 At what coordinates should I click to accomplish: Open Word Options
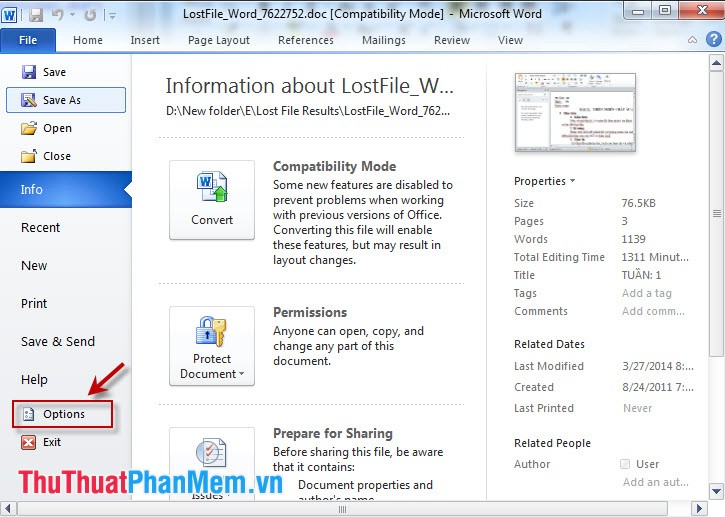62,414
